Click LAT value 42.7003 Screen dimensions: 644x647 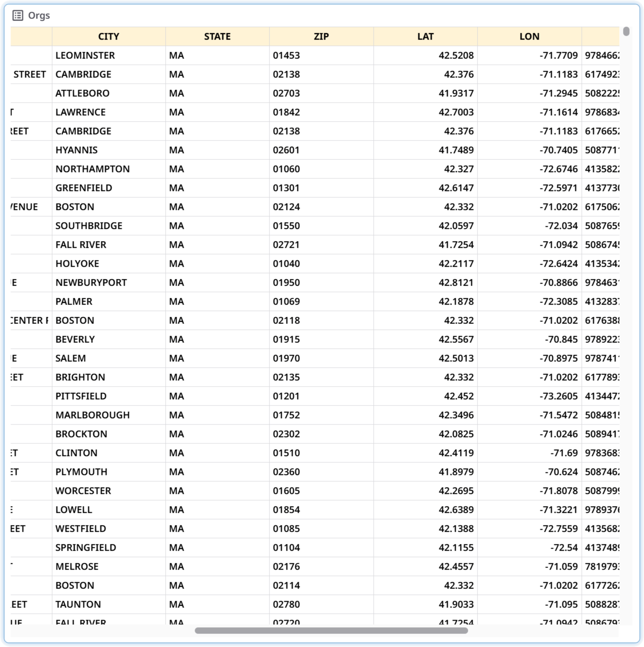pos(425,112)
